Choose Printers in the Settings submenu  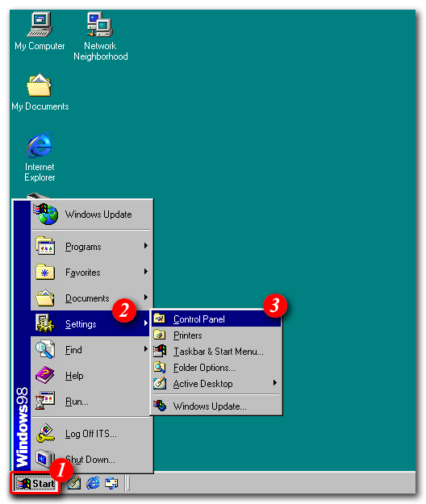pos(216,335)
